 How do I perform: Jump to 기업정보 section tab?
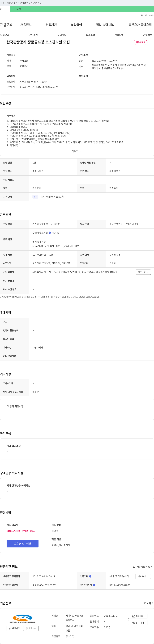[148, 35]
